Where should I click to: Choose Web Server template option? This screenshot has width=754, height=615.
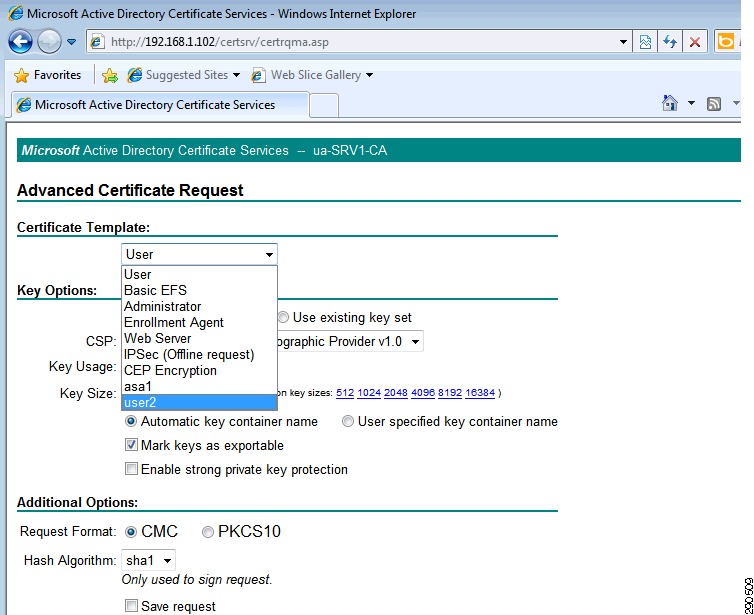199,339
